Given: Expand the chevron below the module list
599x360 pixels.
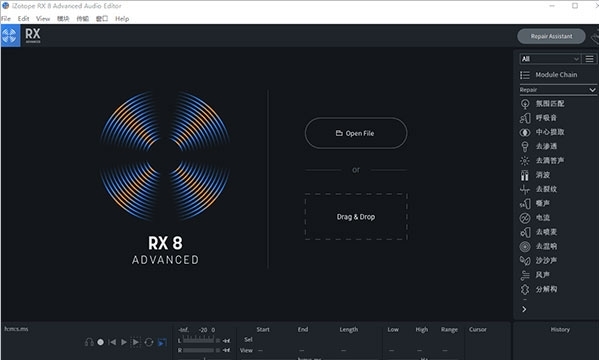Looking at the screenshot, I should pos(524,309).
